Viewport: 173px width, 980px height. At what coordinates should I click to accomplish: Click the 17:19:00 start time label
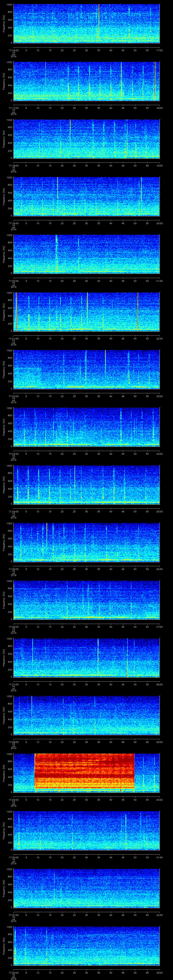[x=13, y=223]
